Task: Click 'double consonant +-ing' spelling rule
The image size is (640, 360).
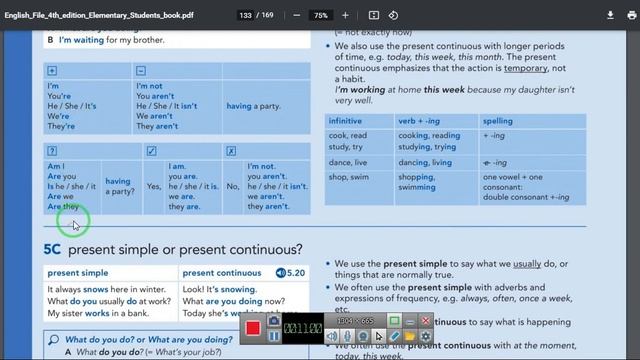Action: pyautogui.click(x=526, y=197)
